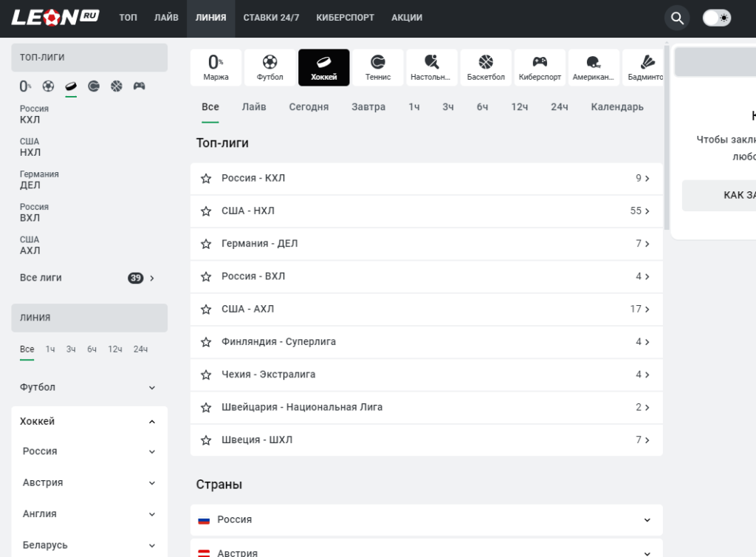Select the Хоккей sport tile

324,67
